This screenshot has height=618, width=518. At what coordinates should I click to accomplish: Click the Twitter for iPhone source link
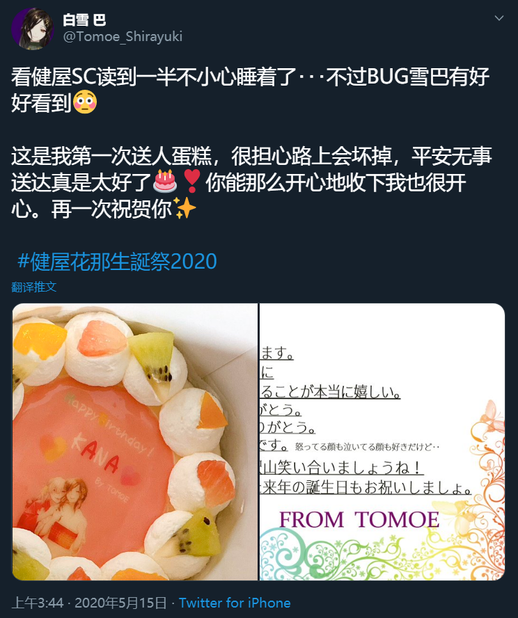235,603
